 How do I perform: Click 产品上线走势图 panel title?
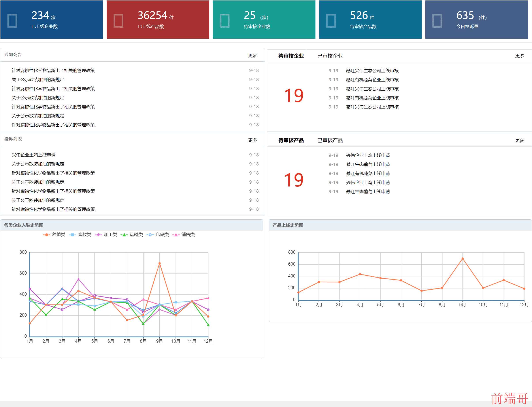[288, 225]
